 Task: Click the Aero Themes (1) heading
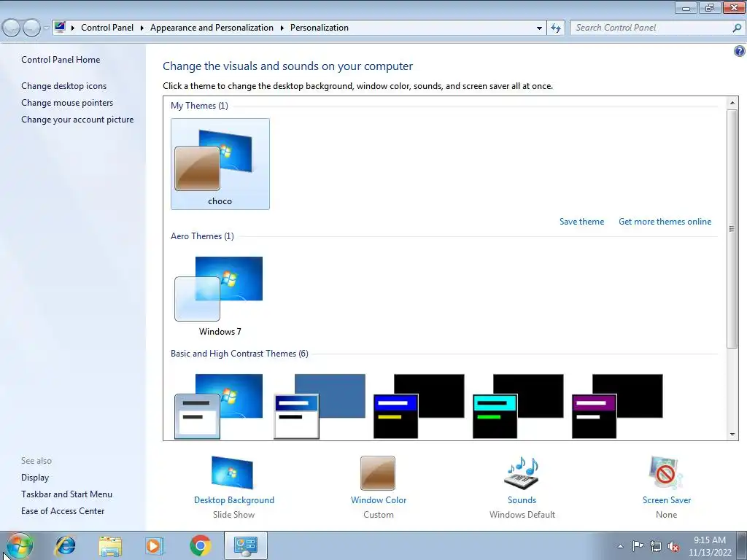tap(202, 236)
